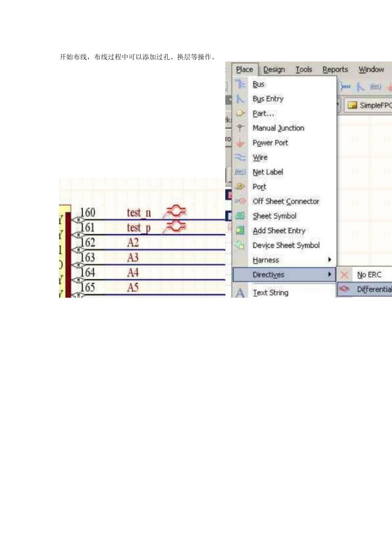Click the Part icon in Place menu
This screenshot has width=392, height=555.
coord(240,113)
